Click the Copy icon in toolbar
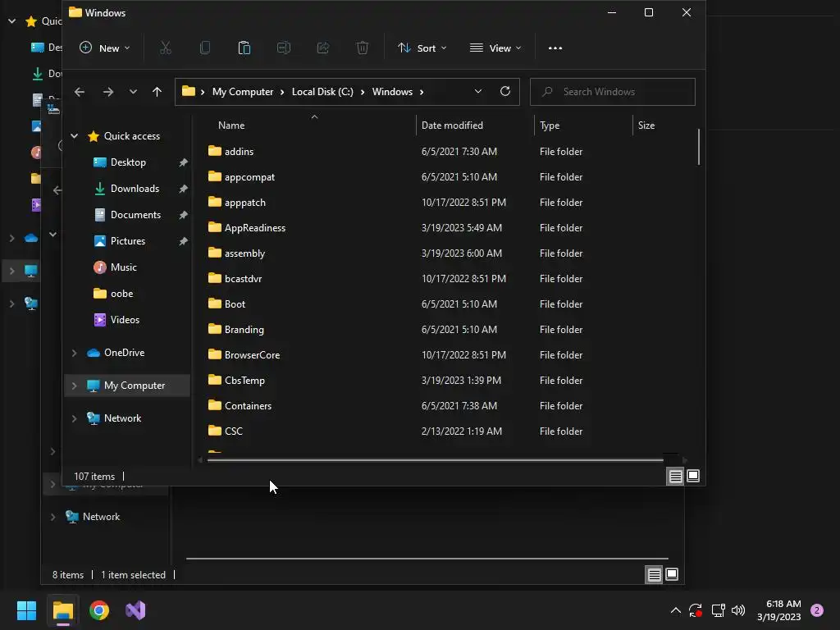Viewport: 840px width, 630px height. coord(204,48)
